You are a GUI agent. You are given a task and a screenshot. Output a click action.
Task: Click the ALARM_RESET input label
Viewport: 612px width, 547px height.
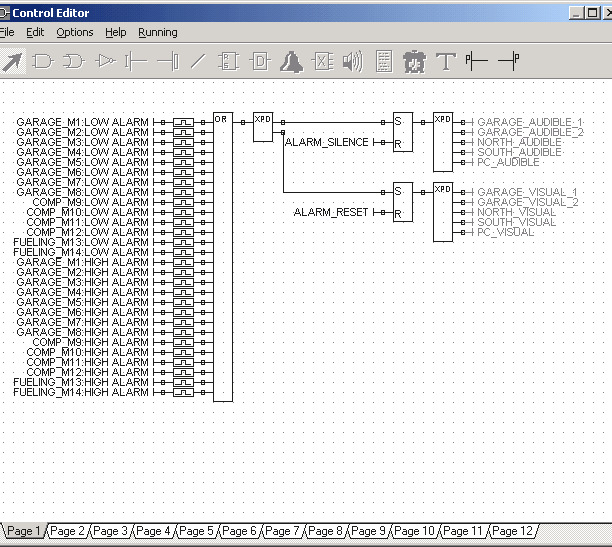(331, 212)
